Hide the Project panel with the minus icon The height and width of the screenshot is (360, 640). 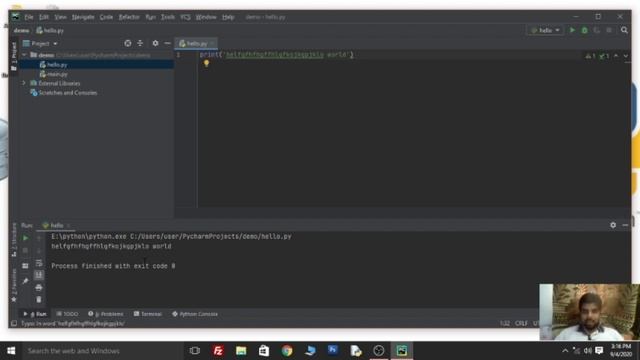[x=167, y=43]
